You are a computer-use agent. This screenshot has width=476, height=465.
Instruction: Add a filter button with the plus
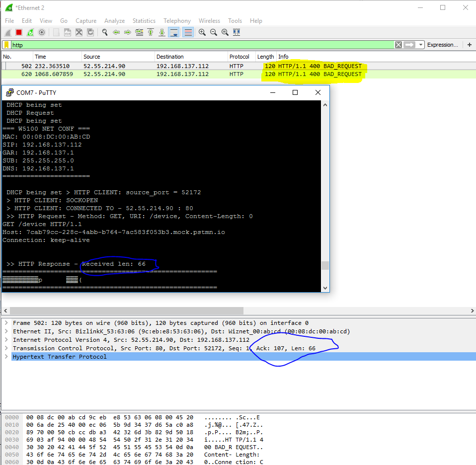click(x=470, y=45)
